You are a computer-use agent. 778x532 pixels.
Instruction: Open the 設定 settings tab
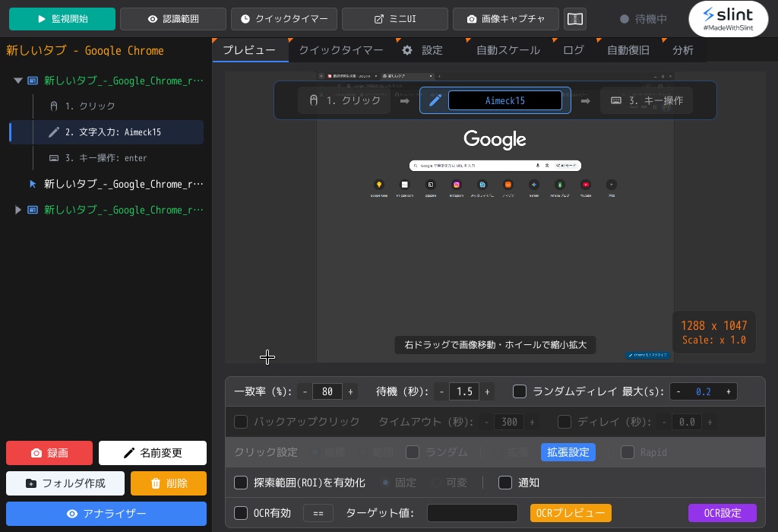pos(431,50)
